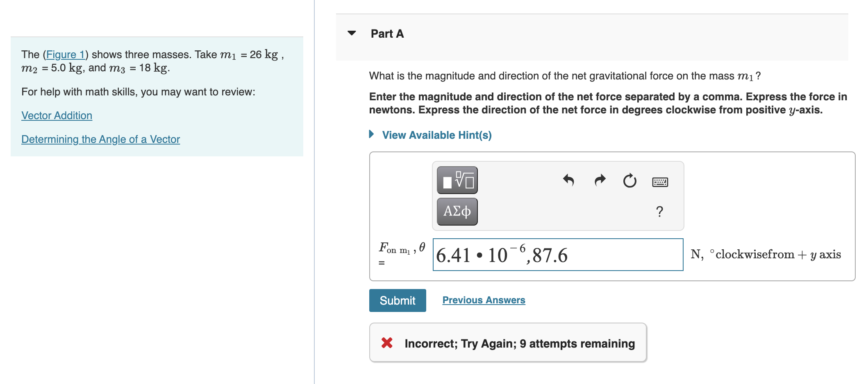Viewport: 868px width, 384px height.
Task: Submit the answer for Part A
Action: 397,300
